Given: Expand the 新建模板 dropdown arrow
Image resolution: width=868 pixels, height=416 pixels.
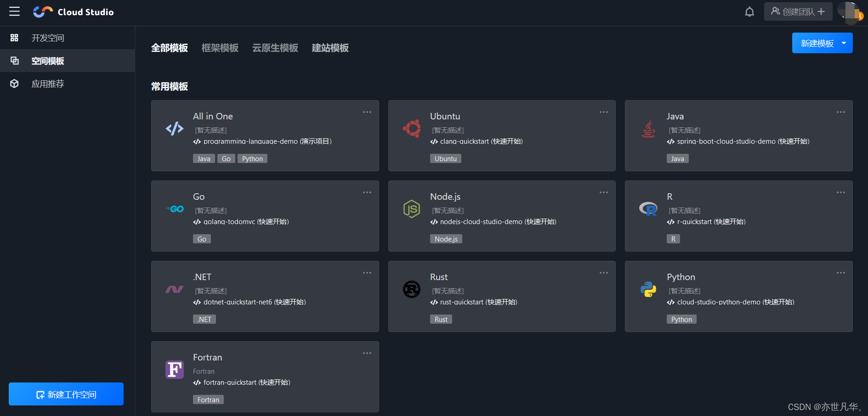Looking at the screenshot, I should point(844,43).
